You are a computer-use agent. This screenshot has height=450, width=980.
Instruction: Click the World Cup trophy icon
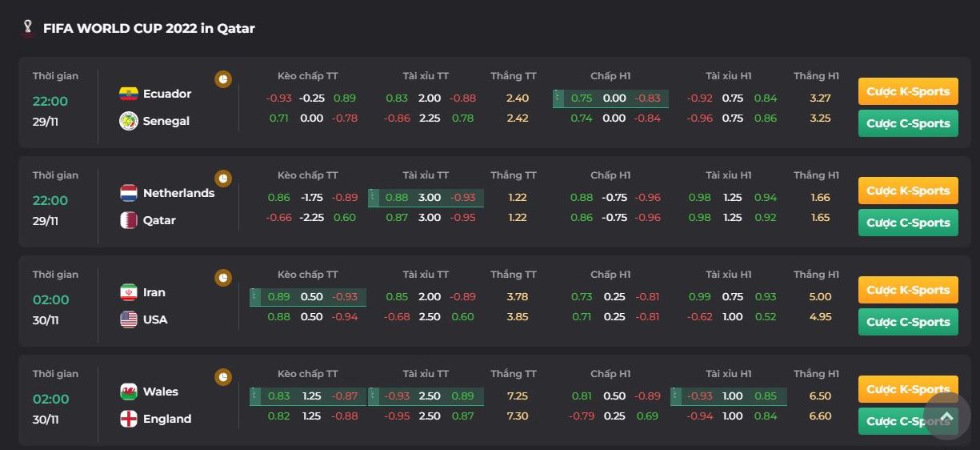pos(28,29)
